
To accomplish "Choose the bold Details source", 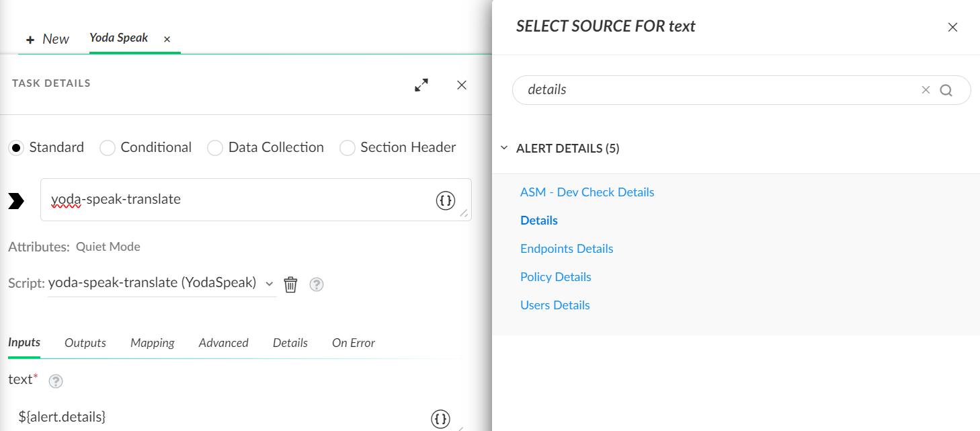I will point(539,221).
